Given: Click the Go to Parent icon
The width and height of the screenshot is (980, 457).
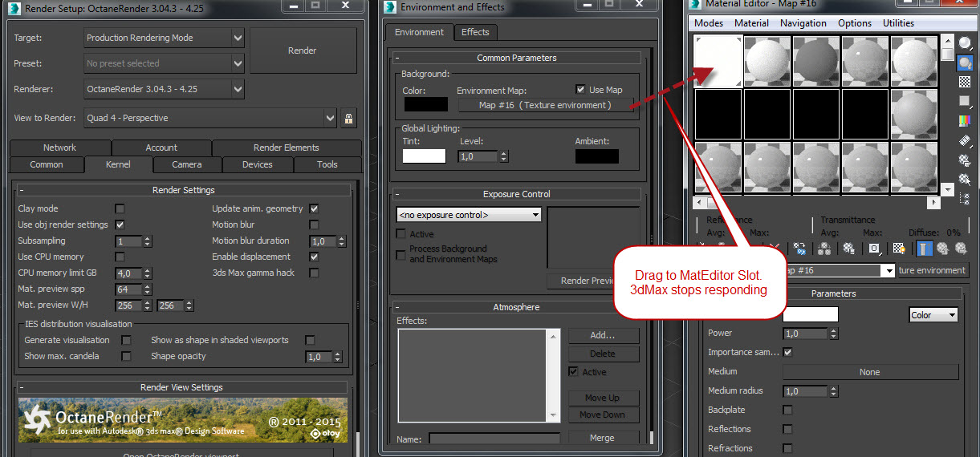Looking at the screenshot, I should click(x=942, y=249).
